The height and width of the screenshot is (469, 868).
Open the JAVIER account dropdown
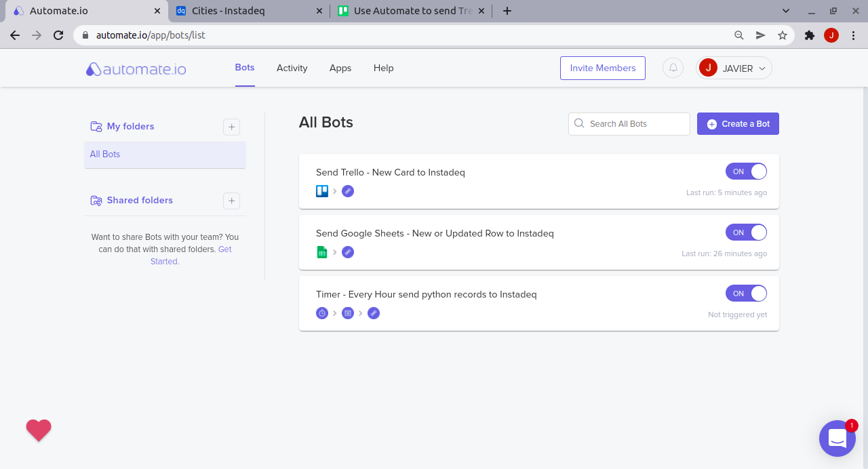(734, 68)
